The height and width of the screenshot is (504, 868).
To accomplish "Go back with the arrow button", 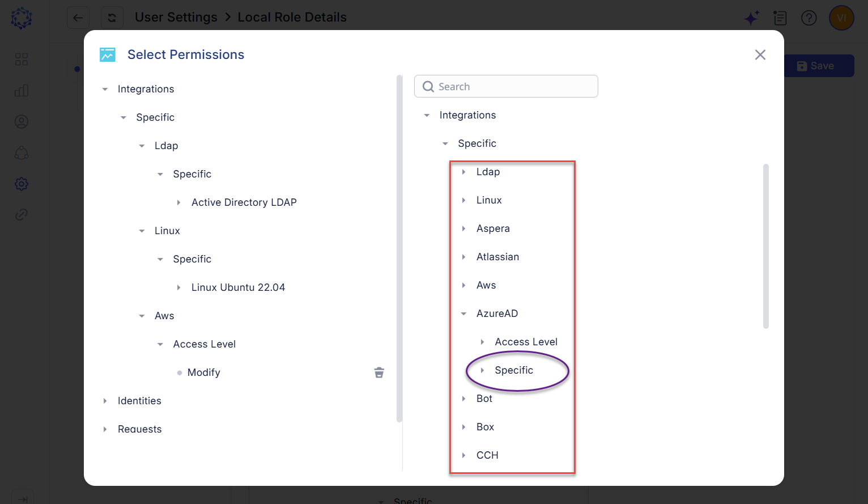I will 78,18.
